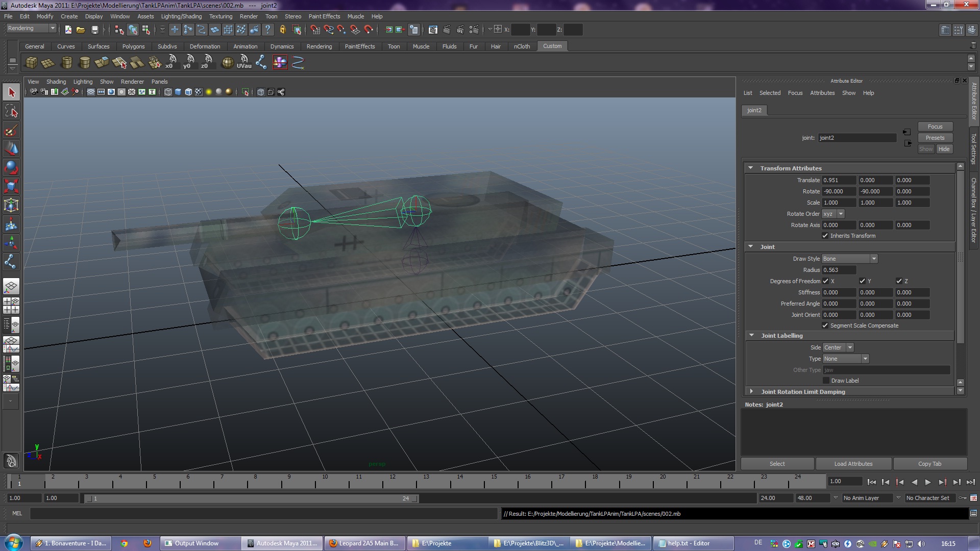Click Go to start of playback

click(871, 482)
